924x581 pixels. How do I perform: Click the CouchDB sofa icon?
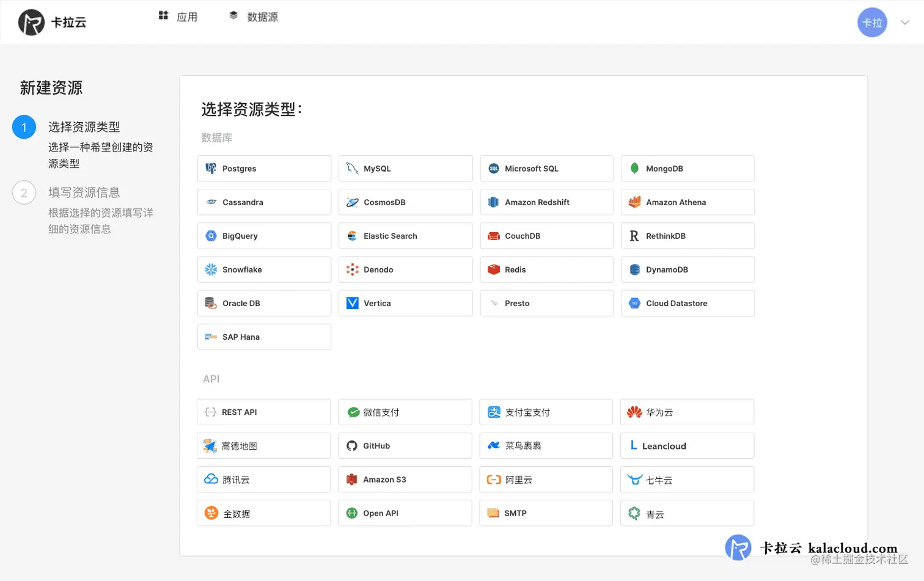click(494, 236)
